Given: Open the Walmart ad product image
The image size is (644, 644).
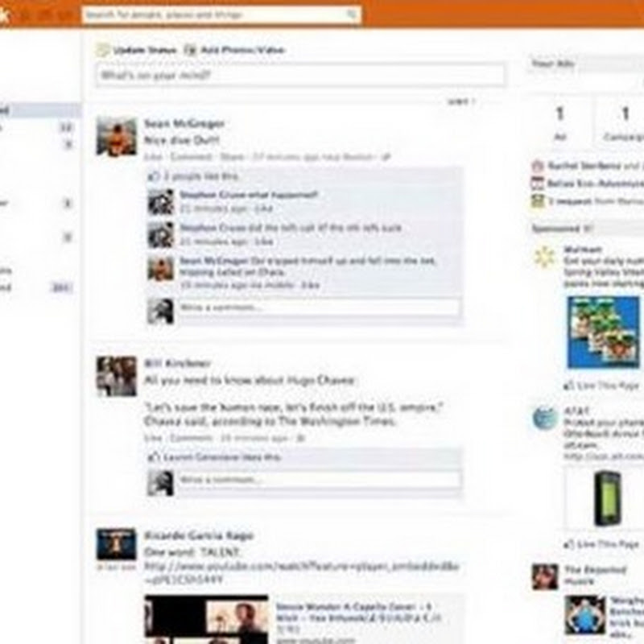Looking at the screenshot, I should 603,332.
